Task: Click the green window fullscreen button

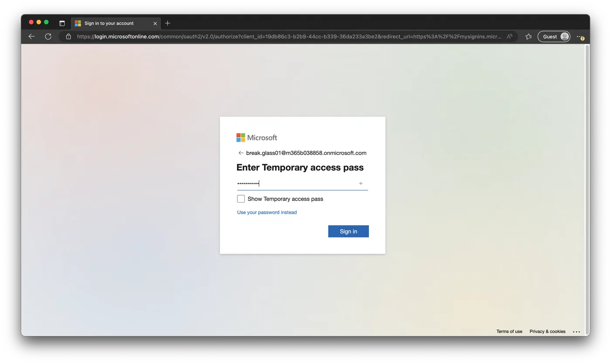Action: 46,22
